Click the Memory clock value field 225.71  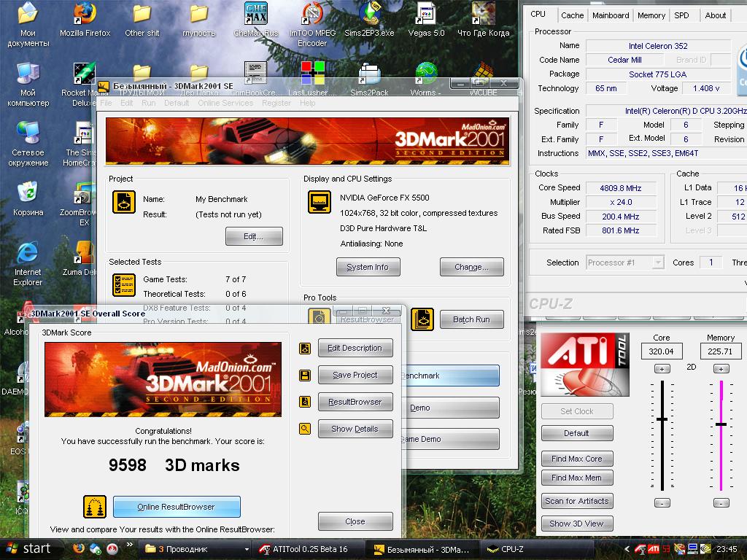click(720, 351)
